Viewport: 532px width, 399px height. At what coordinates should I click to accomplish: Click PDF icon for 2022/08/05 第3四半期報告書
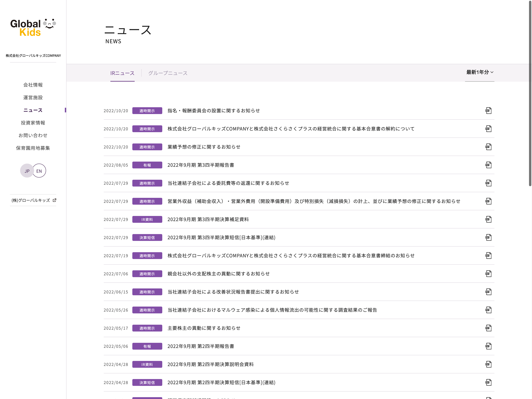click(488, 165)
